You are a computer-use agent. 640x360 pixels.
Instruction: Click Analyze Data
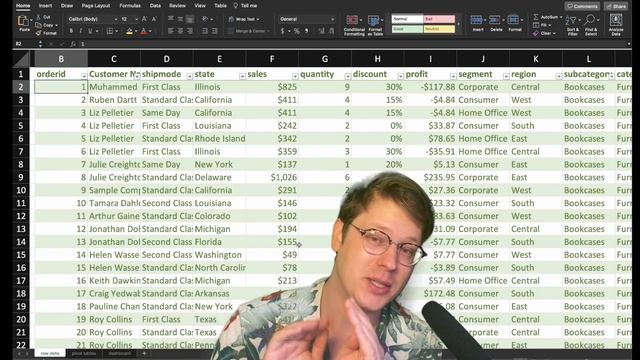point(616,25)
